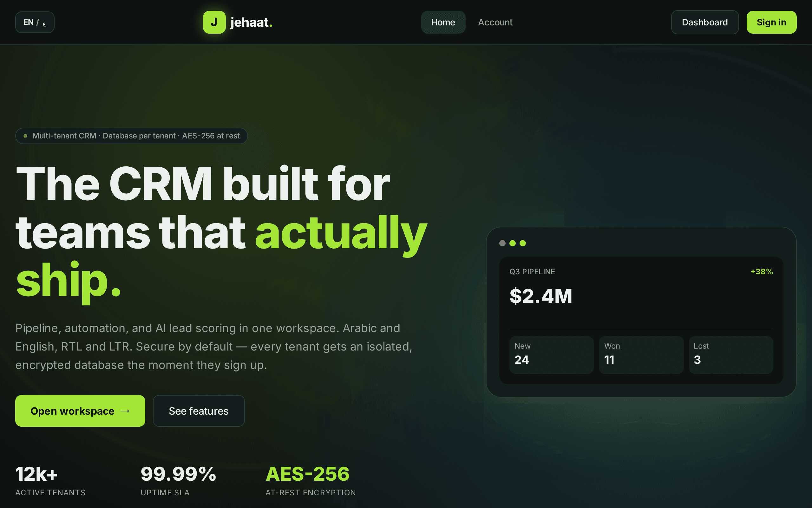Screen dimensions: 812x508
Task: Click the Sign in button
Action: 771,22
